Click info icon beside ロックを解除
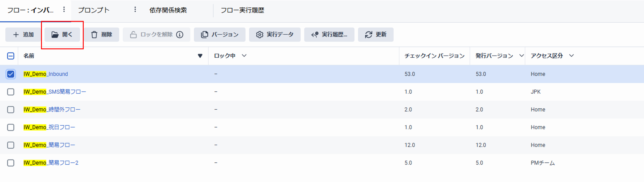 [x=180, y=35]
